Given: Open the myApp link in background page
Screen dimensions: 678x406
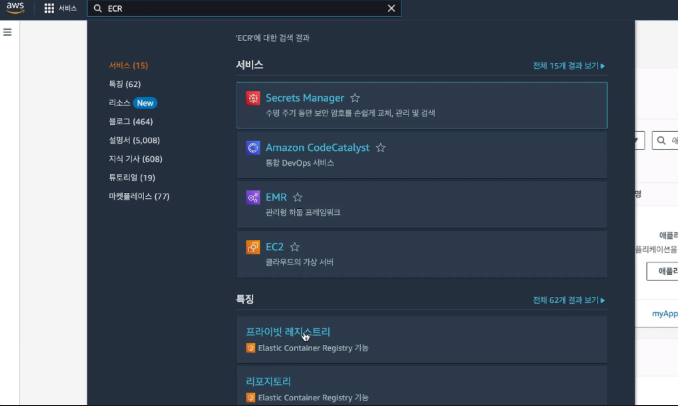Looking at the screenshot, I should [x=665, y=313].
